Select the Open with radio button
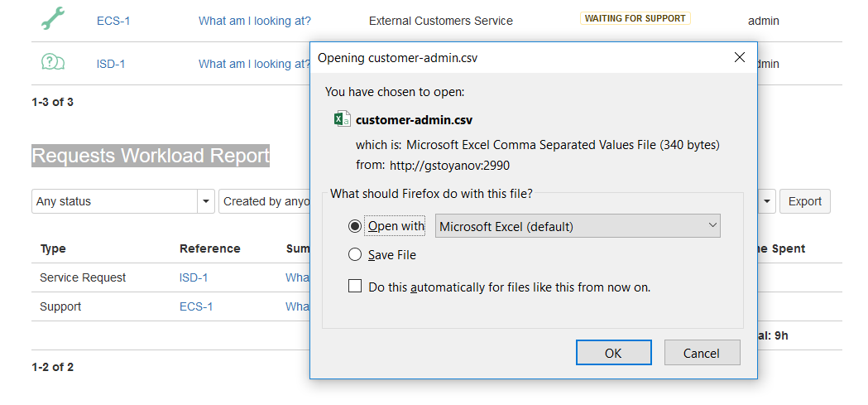 point(355,226)
